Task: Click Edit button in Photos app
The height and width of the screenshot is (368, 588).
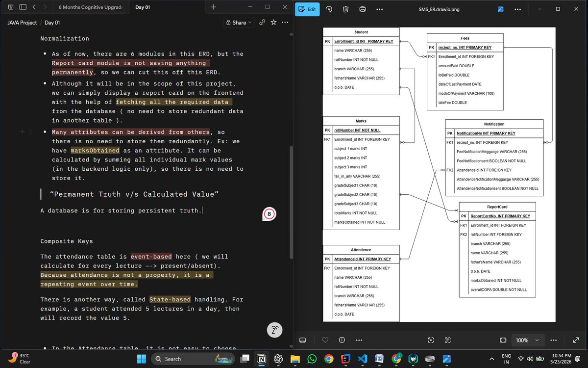Action: pos(308,9)
